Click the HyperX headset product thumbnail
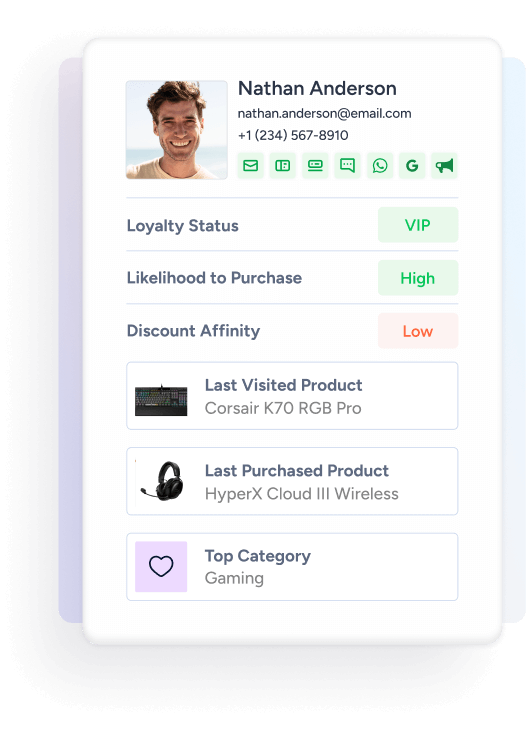 click(162, 481)
